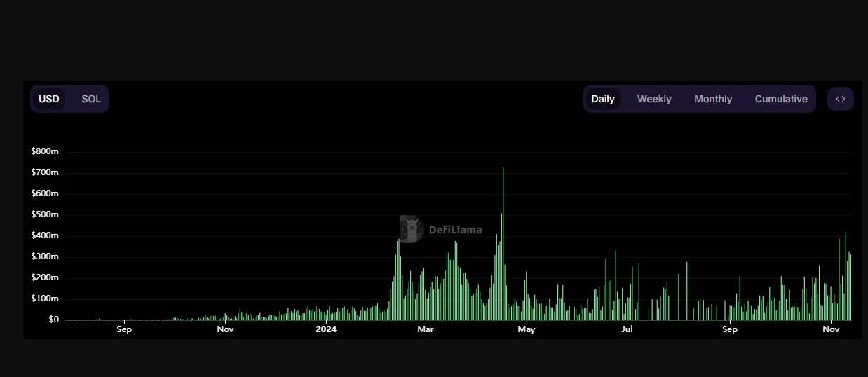
Task: Switch chart to Monthly view
Action: (712, 99)
